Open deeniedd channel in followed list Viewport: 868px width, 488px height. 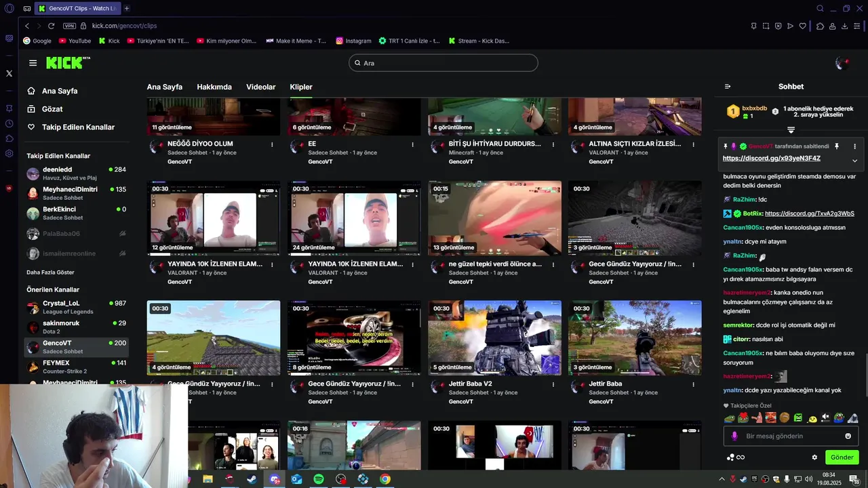76,174
